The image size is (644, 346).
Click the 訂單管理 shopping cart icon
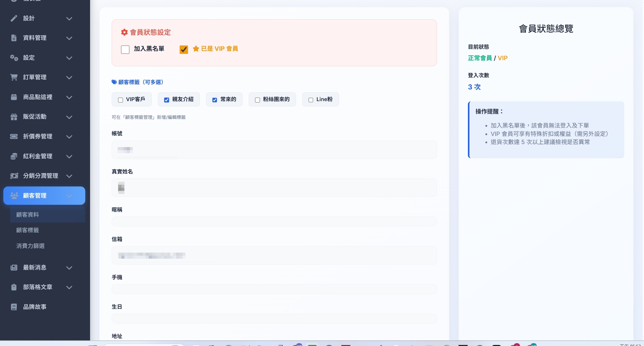tap(14, 77)
